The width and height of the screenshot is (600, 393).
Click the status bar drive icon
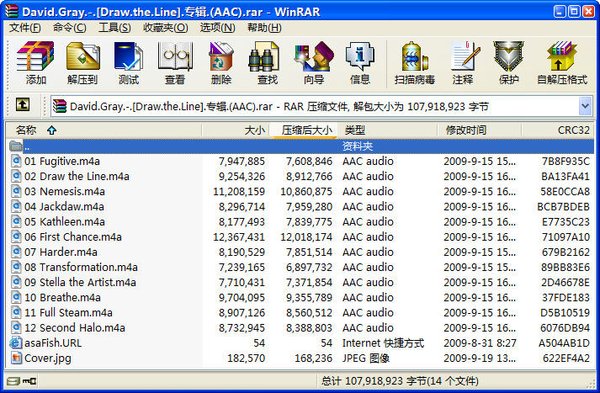(13, 381)
